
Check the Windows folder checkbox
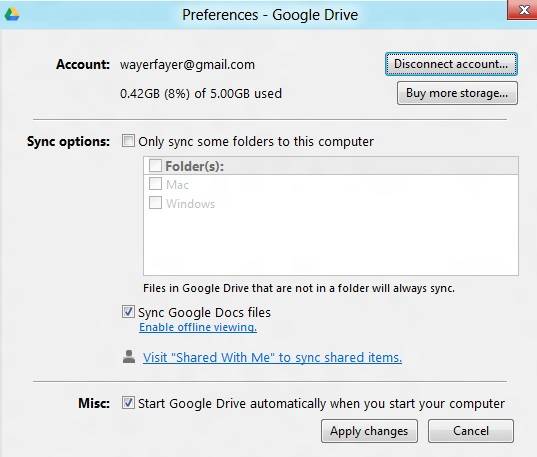tap(155, 203)
